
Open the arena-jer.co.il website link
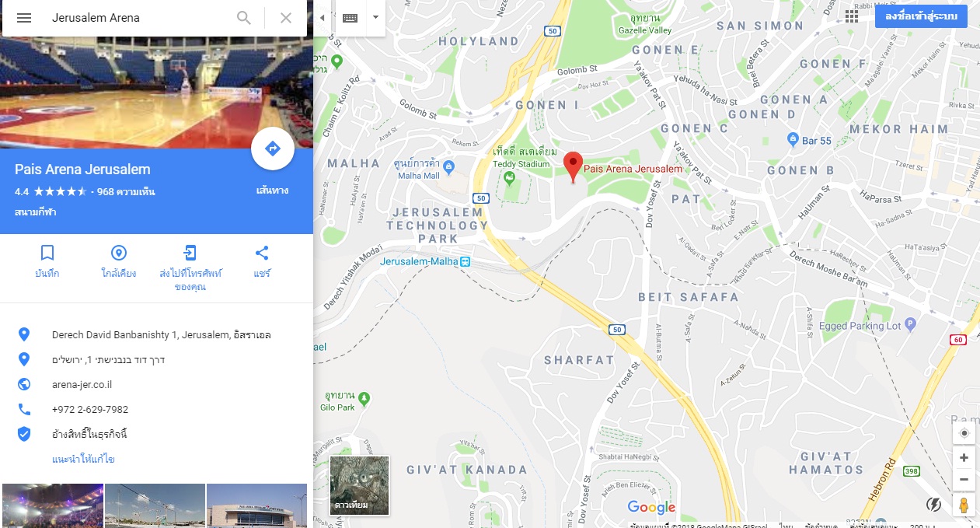(82, 384)
